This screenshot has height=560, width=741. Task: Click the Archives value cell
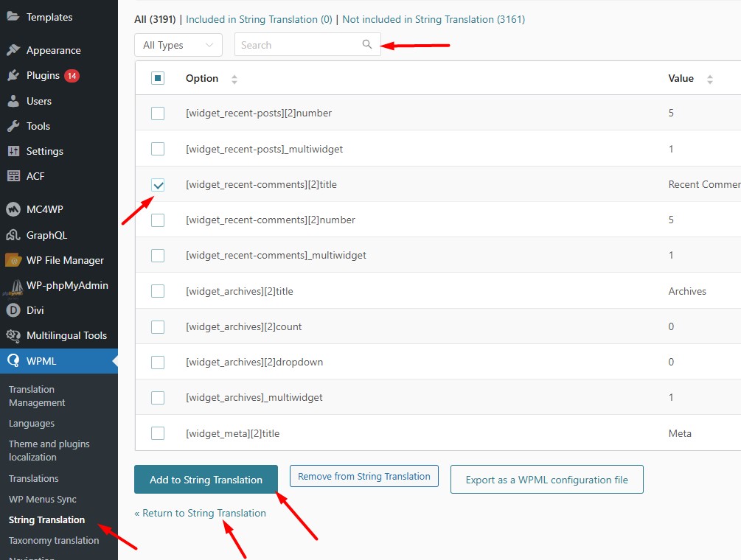pyautogui.click(x=687, y=291)
